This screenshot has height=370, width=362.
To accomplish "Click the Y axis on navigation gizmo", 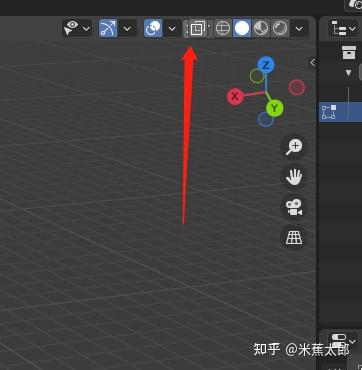I will (274, 108).
